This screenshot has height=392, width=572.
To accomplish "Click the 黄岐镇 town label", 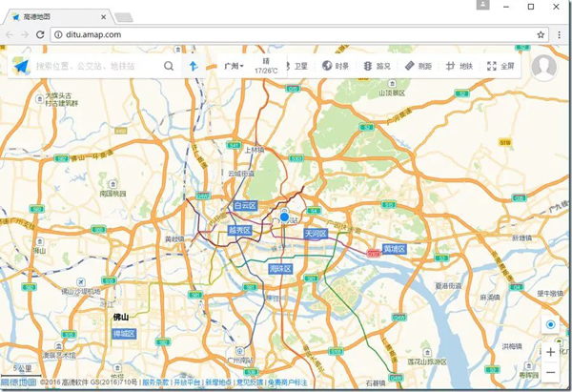I will click(x=174, y=239).
